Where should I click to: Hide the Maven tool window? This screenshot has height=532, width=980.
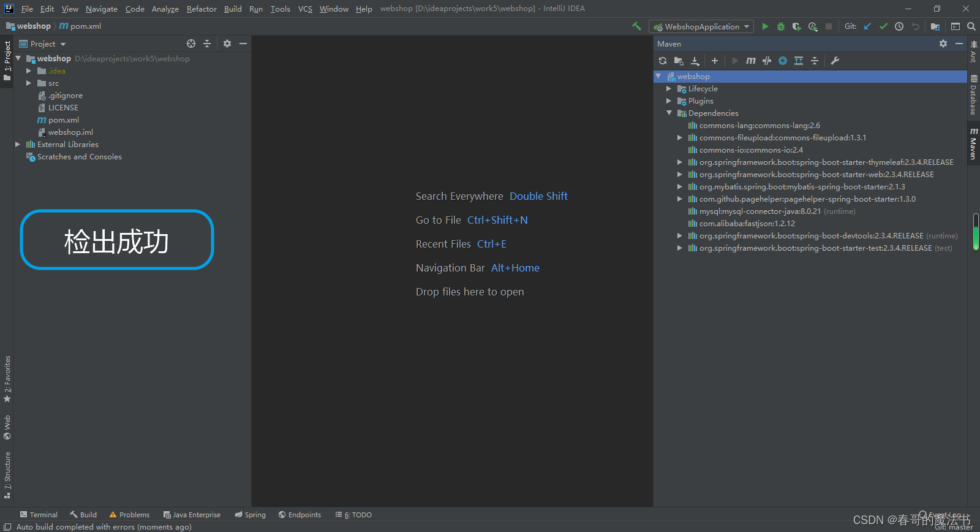pyautogui.click(x=959, y=44)
